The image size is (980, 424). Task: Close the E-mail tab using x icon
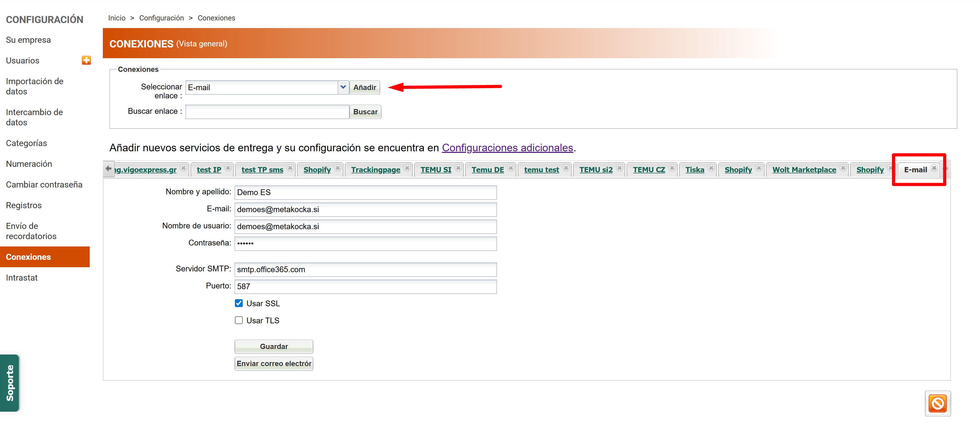point(934,168)
